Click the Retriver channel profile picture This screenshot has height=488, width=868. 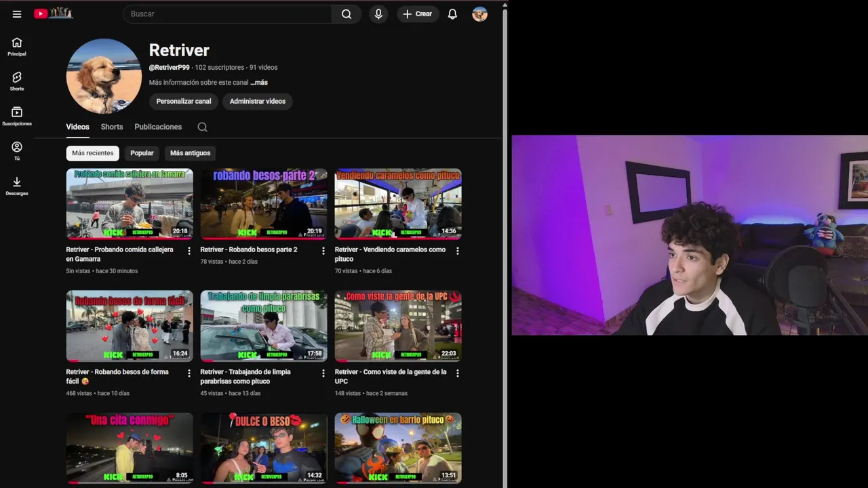pos(104,76)
